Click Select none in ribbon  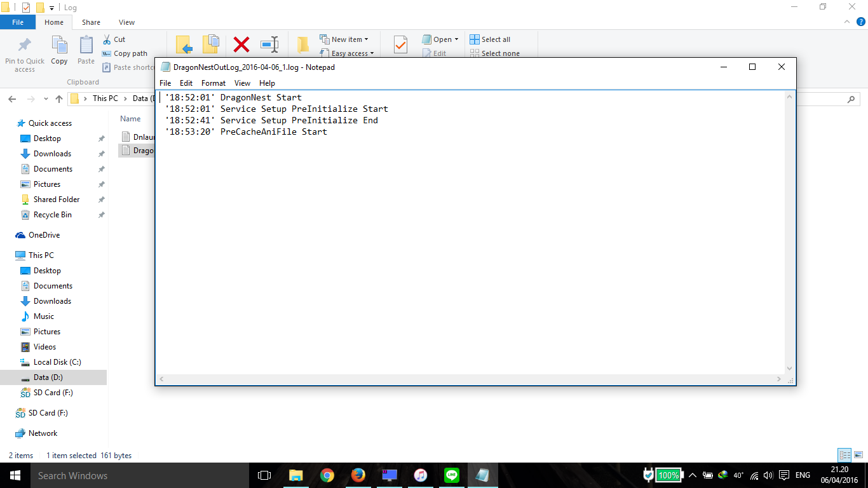coord(495,53)
